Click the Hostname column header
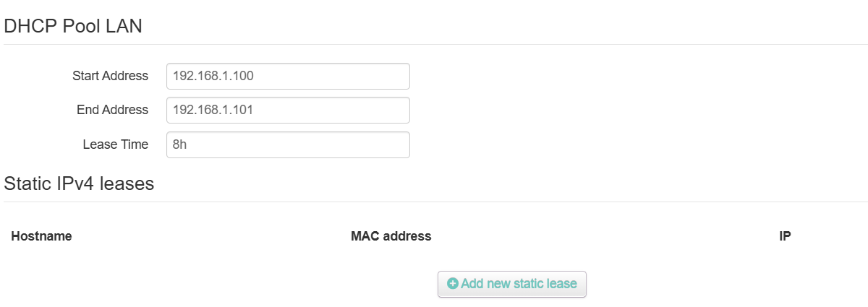Screen dimensions: 868x307 [41, 236]
